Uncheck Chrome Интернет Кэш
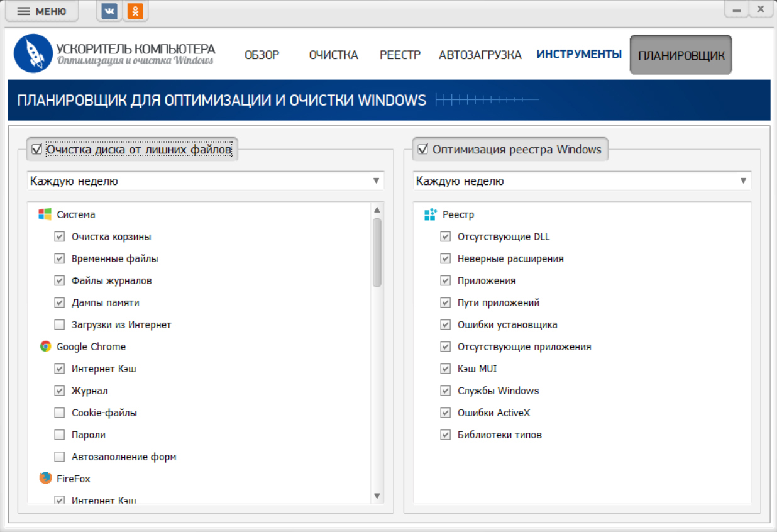Image resolution: width=777 pixels, height=532 pixels. [60, 369]
